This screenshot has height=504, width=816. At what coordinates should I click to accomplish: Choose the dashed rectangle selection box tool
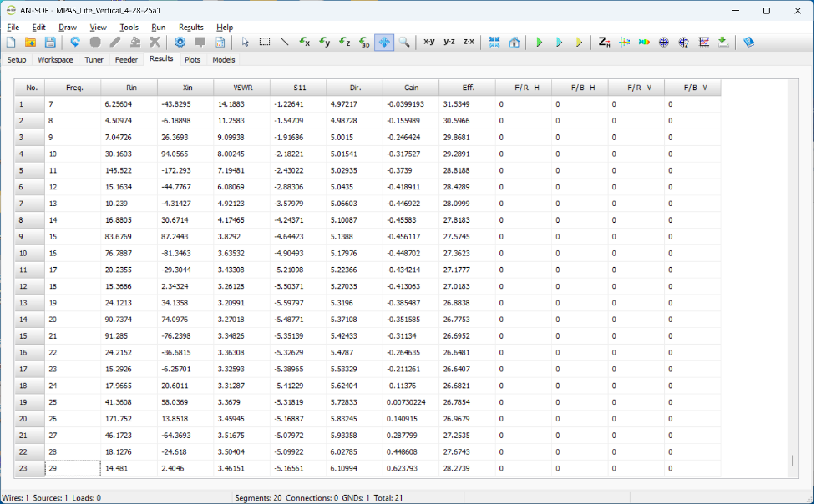[x=265, y=43]
